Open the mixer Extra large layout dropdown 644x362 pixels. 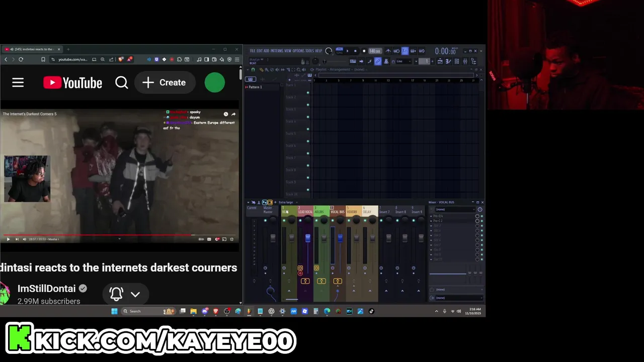(288, 202)
